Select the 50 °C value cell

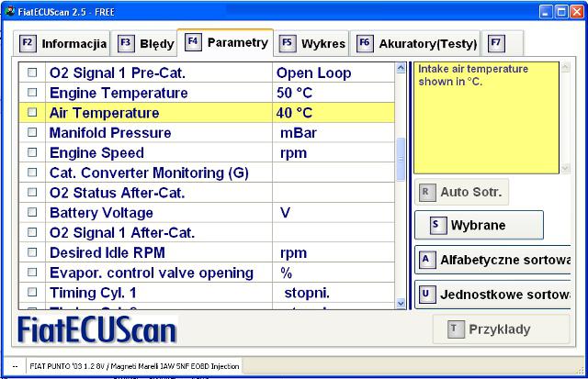coord(334,93)
